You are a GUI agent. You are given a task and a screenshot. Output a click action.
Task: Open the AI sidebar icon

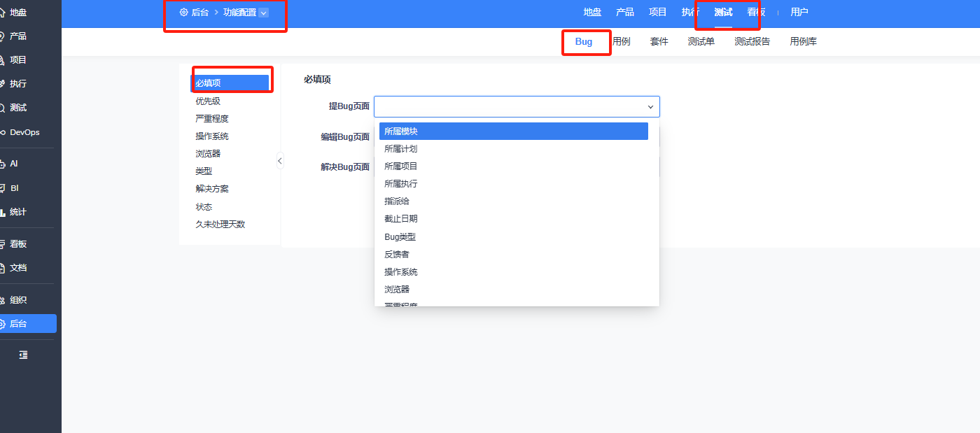(3, 164)
